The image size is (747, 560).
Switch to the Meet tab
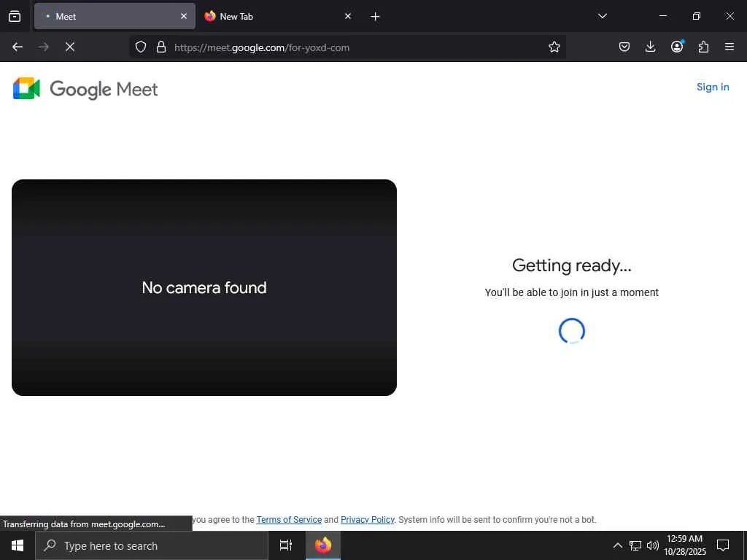[115, 16]
